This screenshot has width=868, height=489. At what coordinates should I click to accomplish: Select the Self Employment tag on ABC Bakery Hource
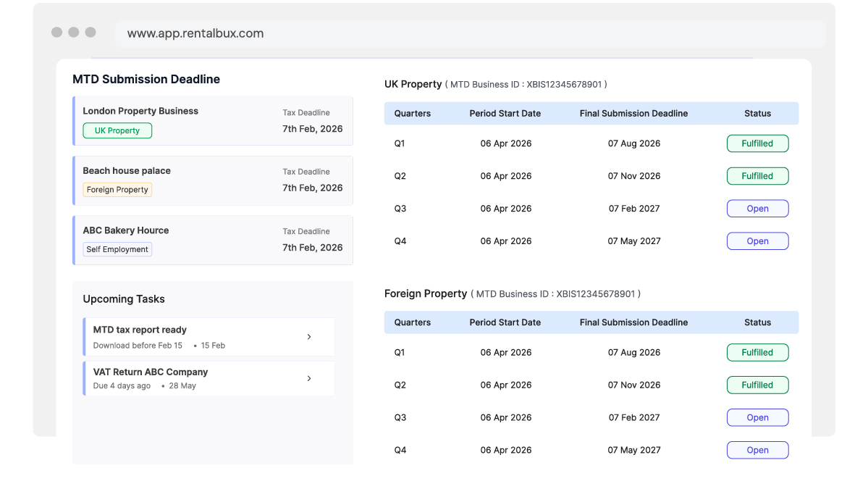117,248
